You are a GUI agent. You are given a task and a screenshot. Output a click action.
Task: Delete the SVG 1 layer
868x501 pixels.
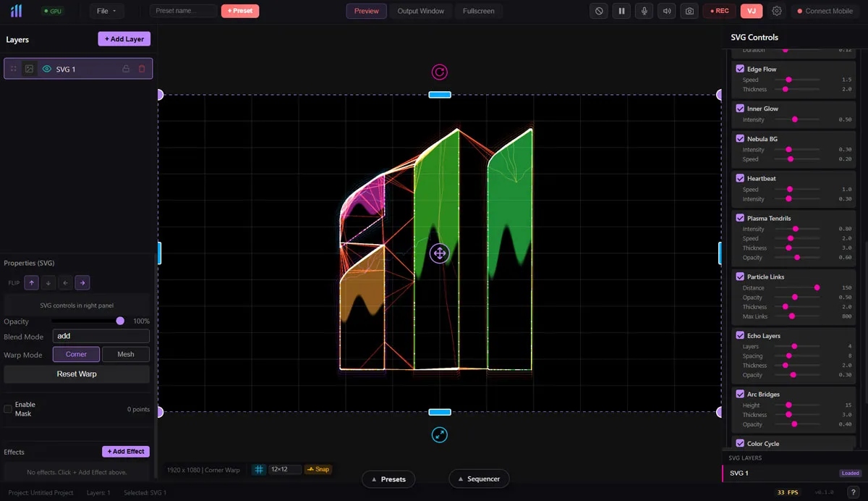(142, 69)
